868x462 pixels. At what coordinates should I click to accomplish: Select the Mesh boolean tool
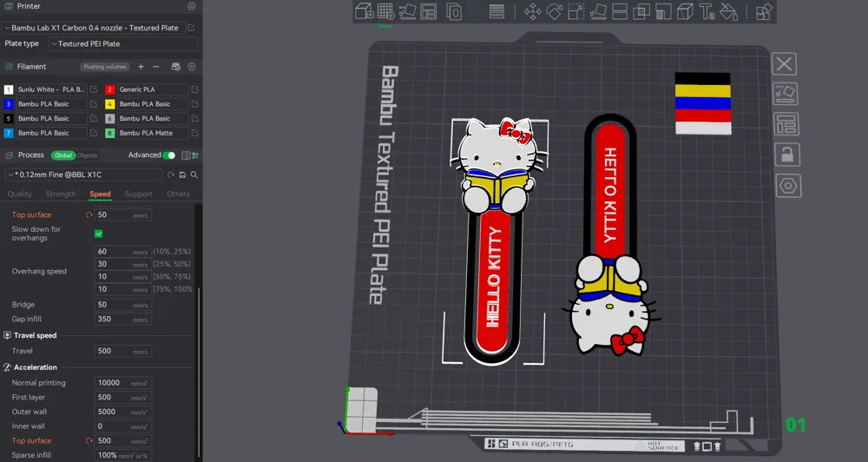pyautogui.click(x=641, y=11)
